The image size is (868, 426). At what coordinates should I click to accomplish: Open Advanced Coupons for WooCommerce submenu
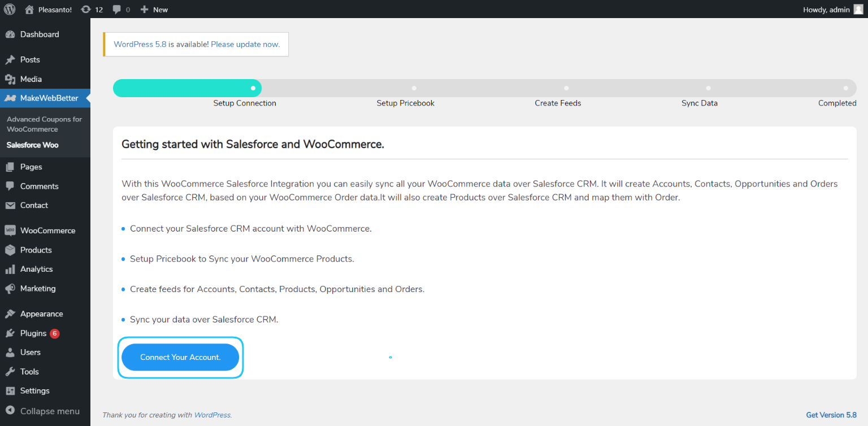[x=44, y=124]
